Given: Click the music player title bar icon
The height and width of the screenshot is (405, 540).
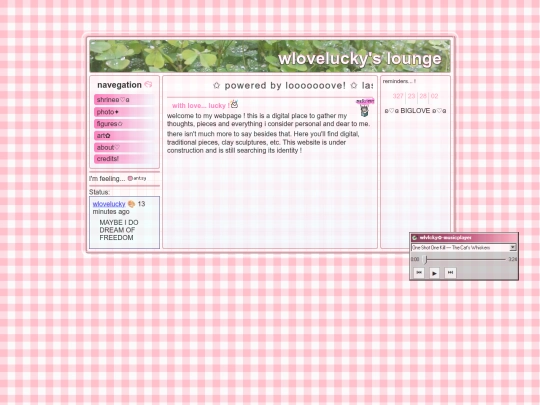Looking at the screenshot, I should point(415,238).
